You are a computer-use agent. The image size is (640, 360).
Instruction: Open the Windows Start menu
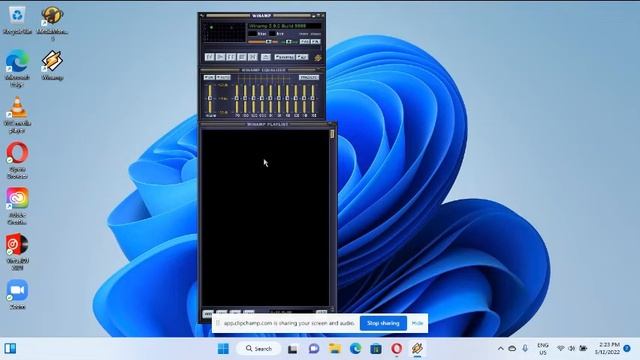[223, 349]
